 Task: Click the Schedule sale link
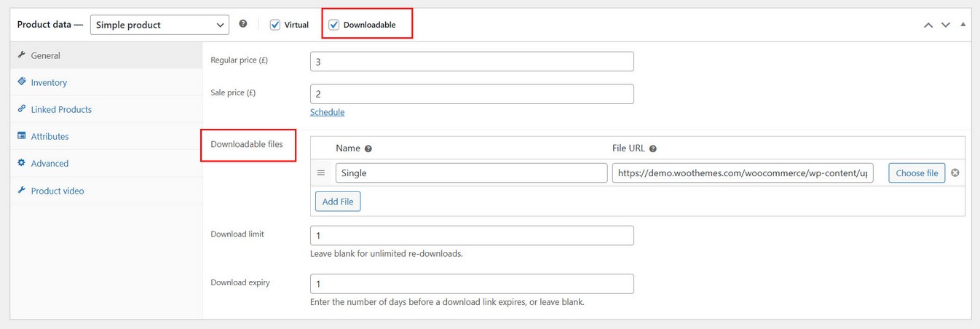coord(327,112)
